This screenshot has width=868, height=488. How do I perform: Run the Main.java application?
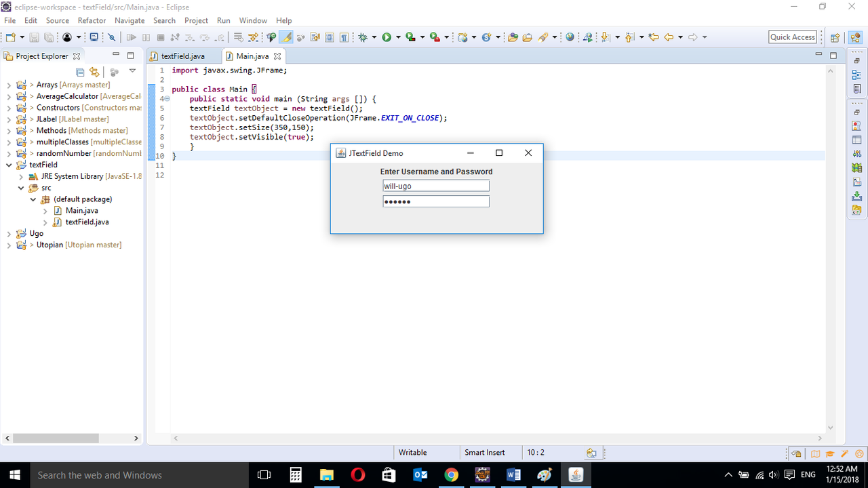point(387,37)
